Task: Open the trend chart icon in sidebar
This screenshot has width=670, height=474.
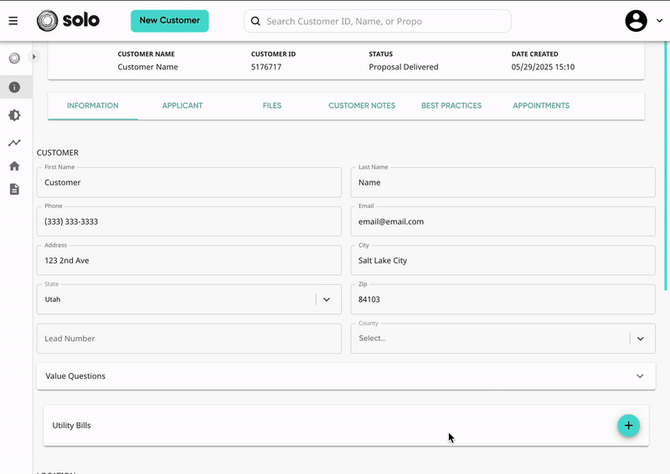Action: click(14, 142)
